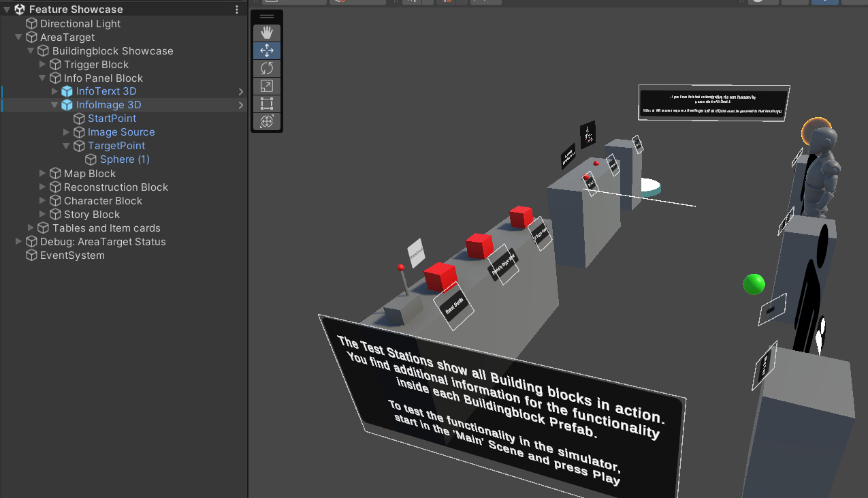Open the Feature Showcase scene options menu
The height and width of the screenshot is (498, 868).
tap(237, 10)
